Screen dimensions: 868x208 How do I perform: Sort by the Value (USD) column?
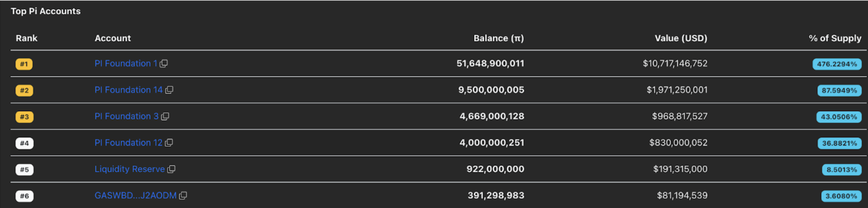(680, 38)
